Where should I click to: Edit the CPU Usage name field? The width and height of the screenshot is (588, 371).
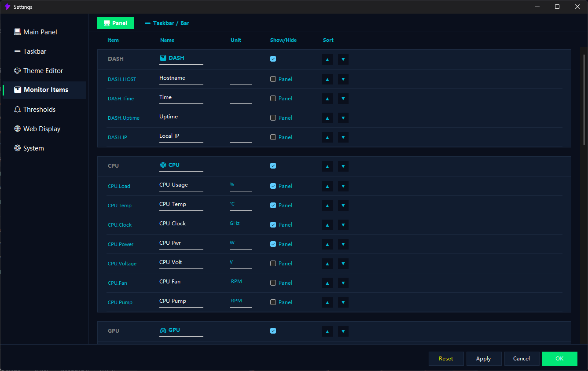click(181, 185)
